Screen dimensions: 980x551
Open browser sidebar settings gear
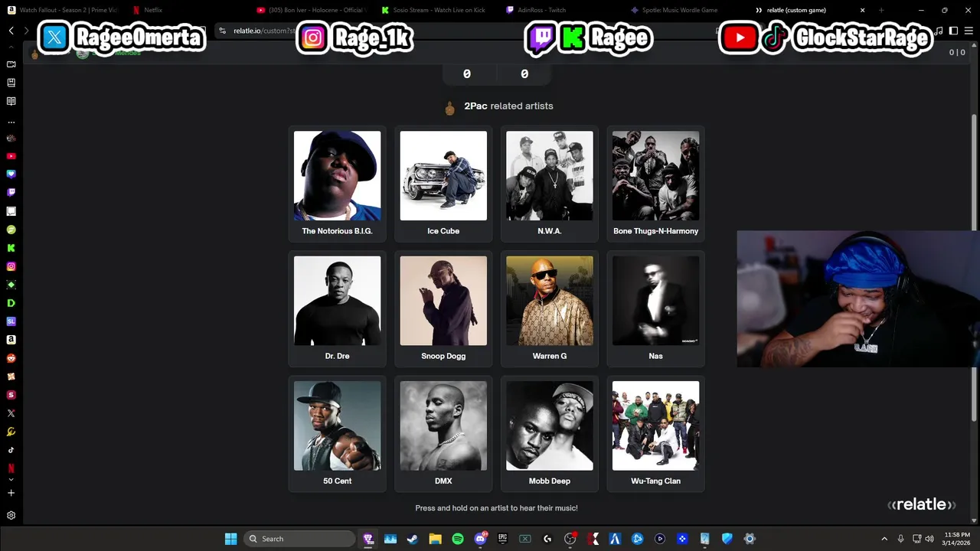tap(11, 516)
